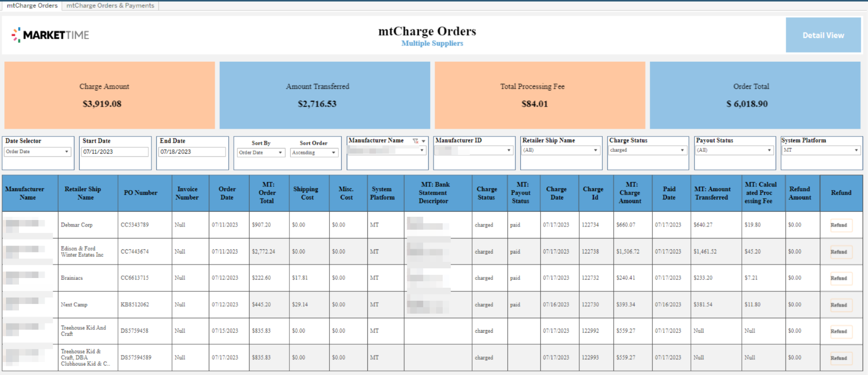This screenshot has height=375, width=868.
Task: Switch to the mtCharge Orders tab
Action: [x=32, y=5]
